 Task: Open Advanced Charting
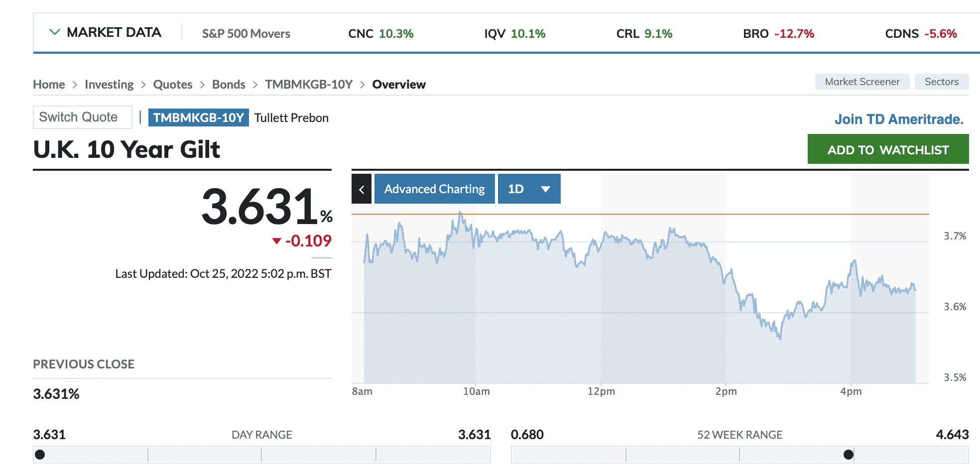pyautogui.click(x=434, y=189)
